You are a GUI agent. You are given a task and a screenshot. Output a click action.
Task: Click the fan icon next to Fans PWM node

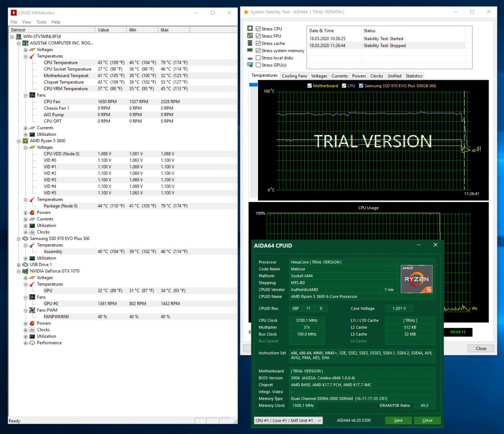32,310
